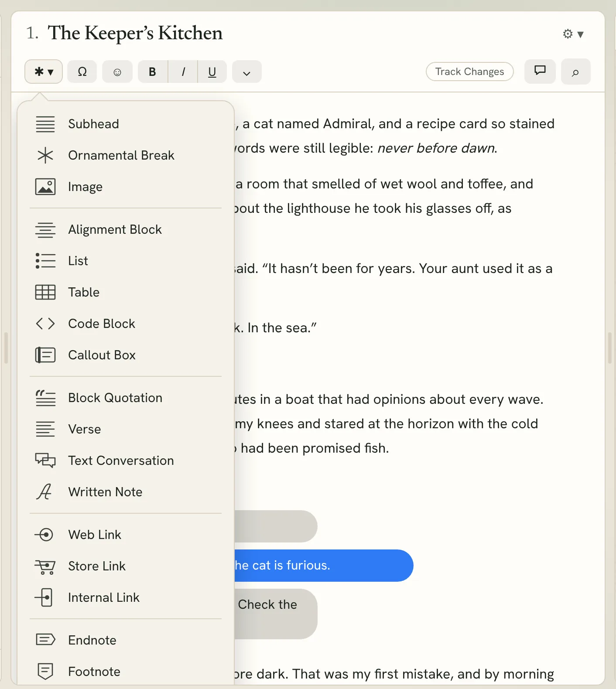Click the Verse icon

[x=45, y=429]
